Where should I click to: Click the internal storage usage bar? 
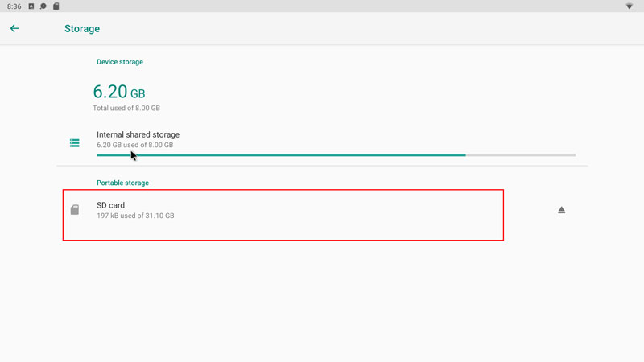(280, 154)
